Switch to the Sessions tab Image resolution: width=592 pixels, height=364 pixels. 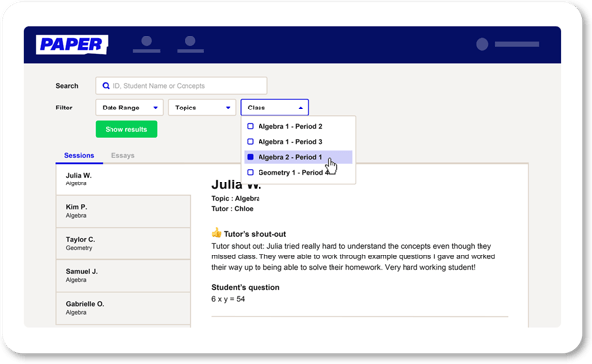(x=79, y=156)
